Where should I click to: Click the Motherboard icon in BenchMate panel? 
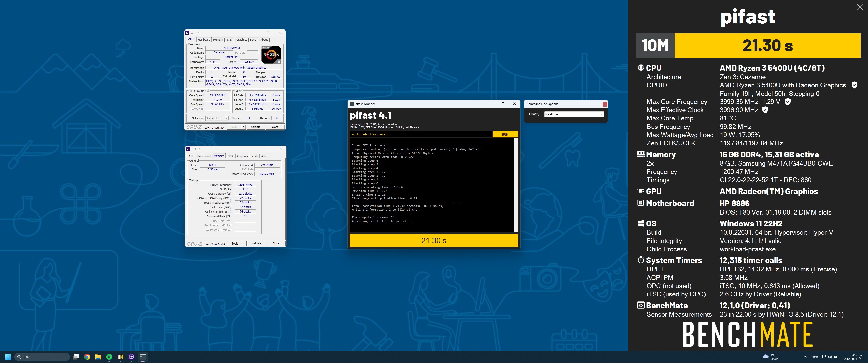click(x=641, y=203)
